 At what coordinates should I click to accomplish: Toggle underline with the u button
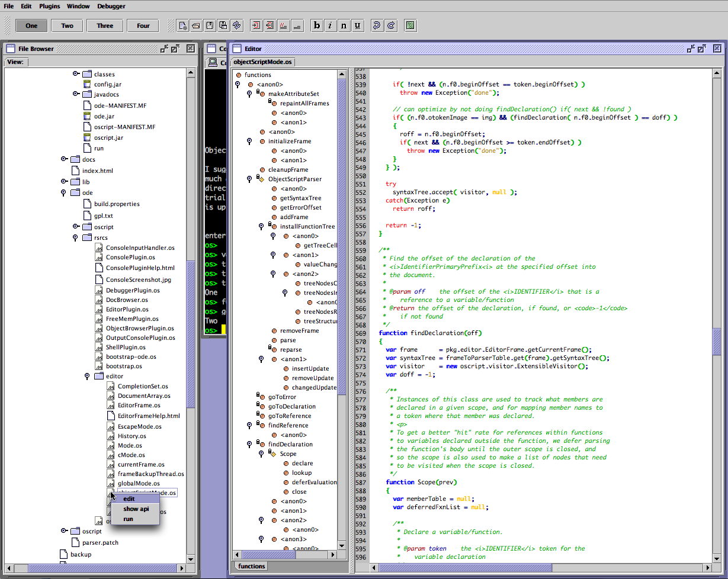(x=358, y=25)
